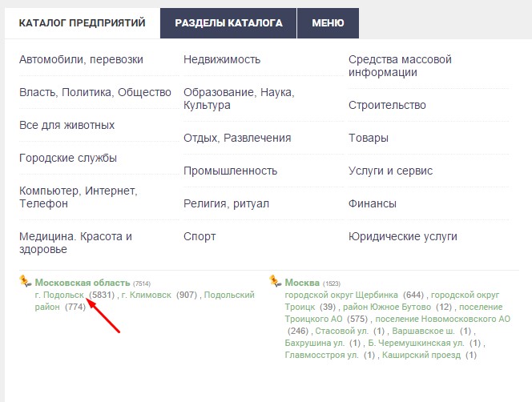Click the pin icon beside Москва
Screen dimensions: 532x402
click(x=276, y=282)
